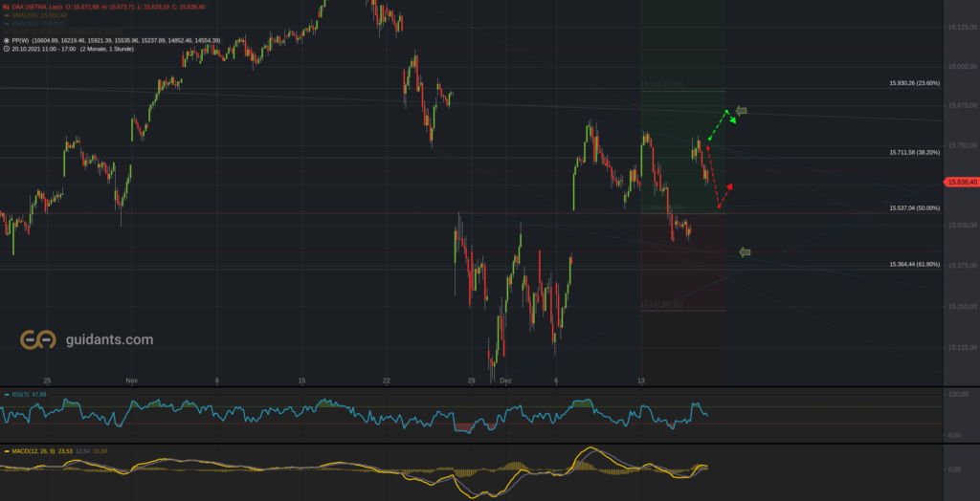Click the (2 Monate, 1 Stunde) timeframe text
The width and height of the screenshot is (980, 501).
point(107,49)
